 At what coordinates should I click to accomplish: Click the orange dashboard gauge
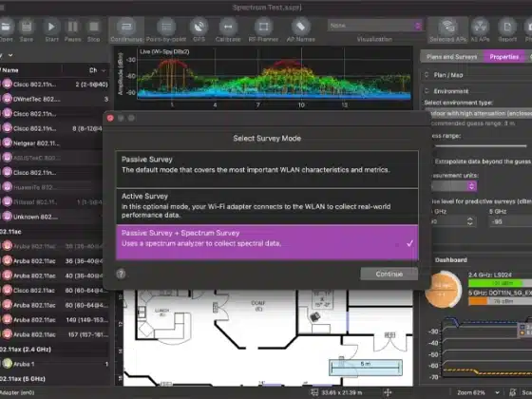pos(443,290)
